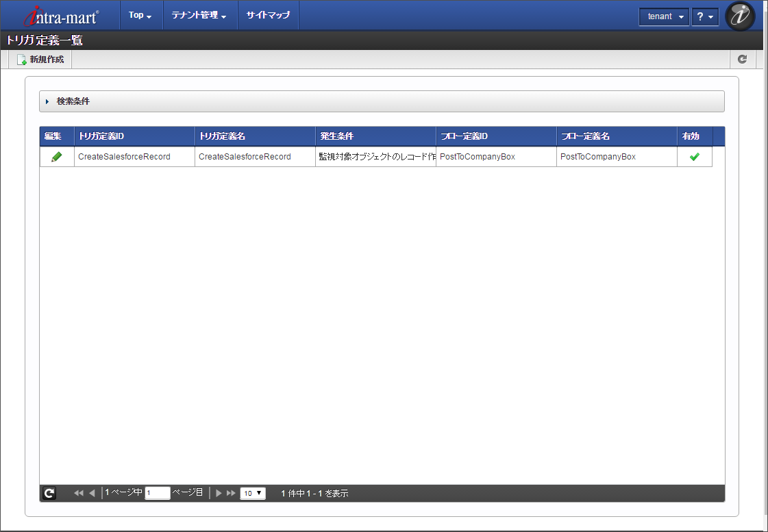This screenshot has width=768, height=532.
Task: Select サイトマップ from the navigation bar
Action: click(x=267, y=14)
